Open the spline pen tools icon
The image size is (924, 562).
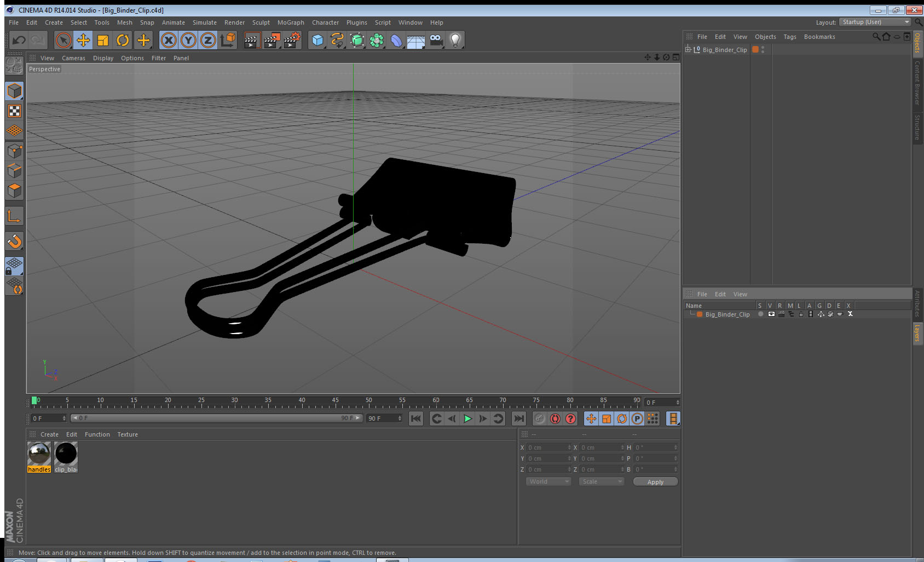point(337,40)
